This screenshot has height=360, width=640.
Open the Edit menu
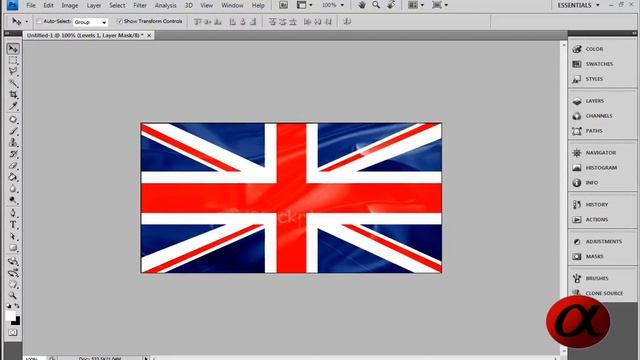pyautogui.click(x=49, y=5)
